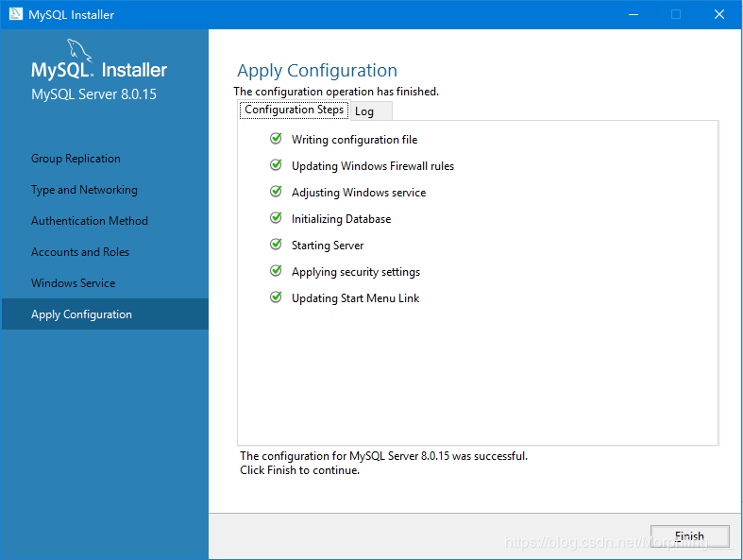
Task: Click the check icon for Updating Start Menu Link
Action: (276, 297)
